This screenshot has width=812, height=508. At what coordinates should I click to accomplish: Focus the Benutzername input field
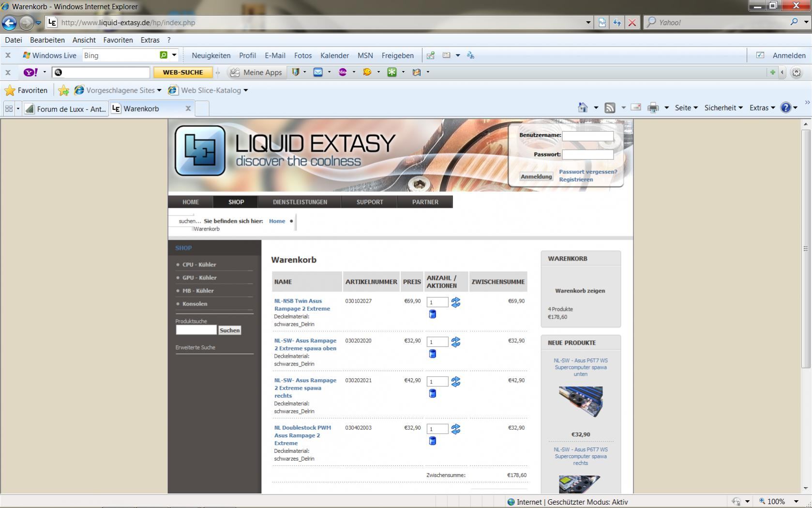[588, 136]
